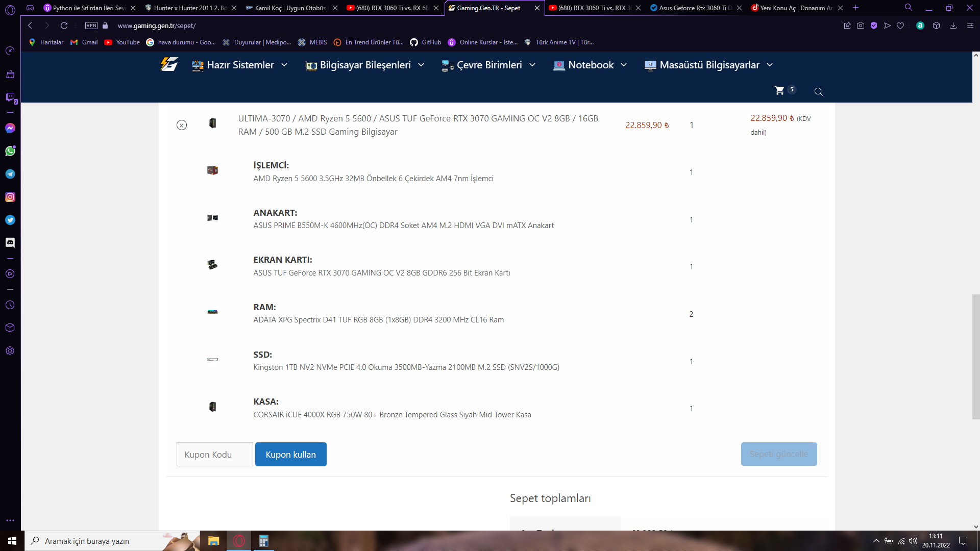Expand the Notebook dropdown menu
The height and width of the screenshot is (551, 980).
click(x=591, y=65)
